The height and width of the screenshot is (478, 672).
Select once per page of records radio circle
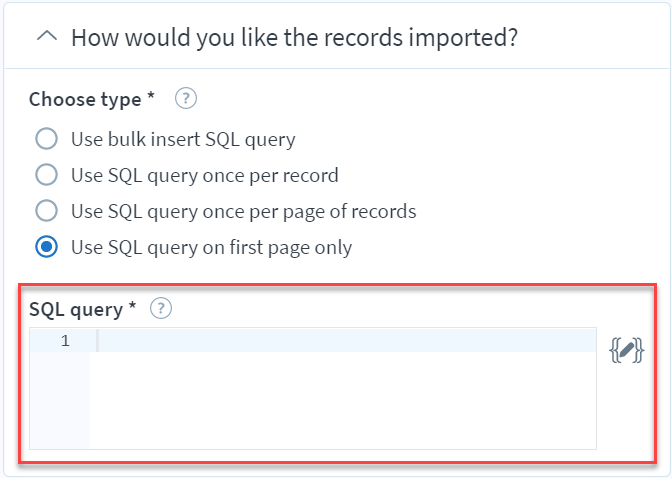point(46,211)
